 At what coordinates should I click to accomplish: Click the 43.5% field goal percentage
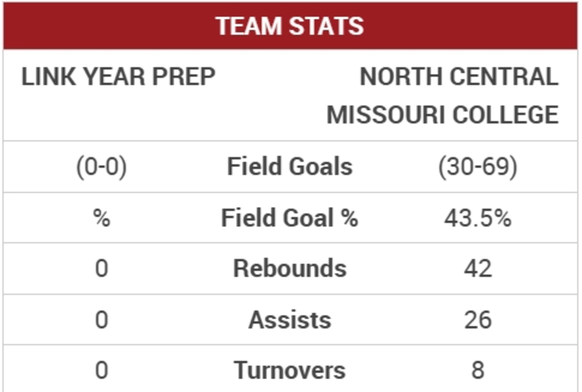(x=478, y=218)
